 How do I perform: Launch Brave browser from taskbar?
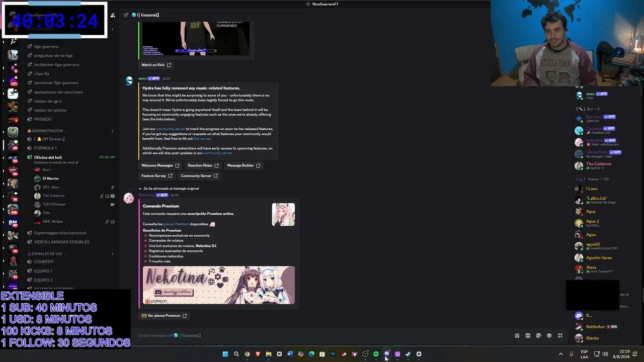tap(258, 354)
